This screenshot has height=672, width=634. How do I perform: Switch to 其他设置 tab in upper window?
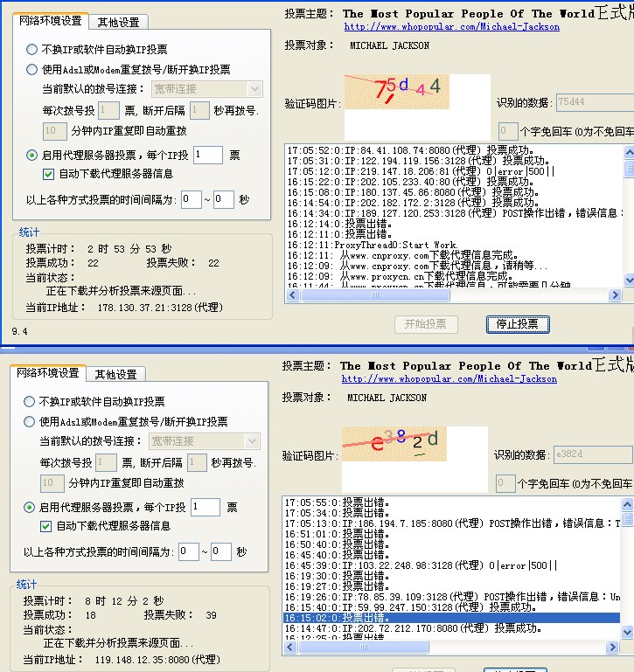[x=119, y=22]
